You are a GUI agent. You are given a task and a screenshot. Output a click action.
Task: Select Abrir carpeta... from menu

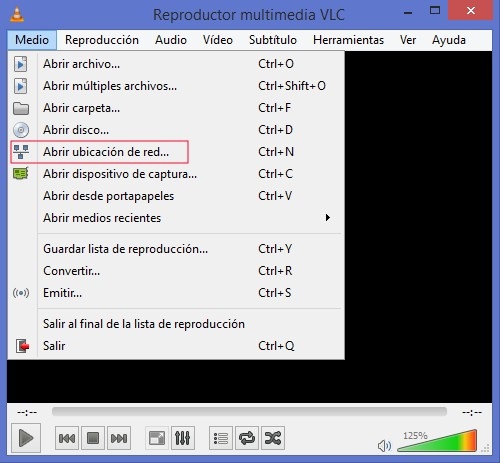tap(176, 108)
